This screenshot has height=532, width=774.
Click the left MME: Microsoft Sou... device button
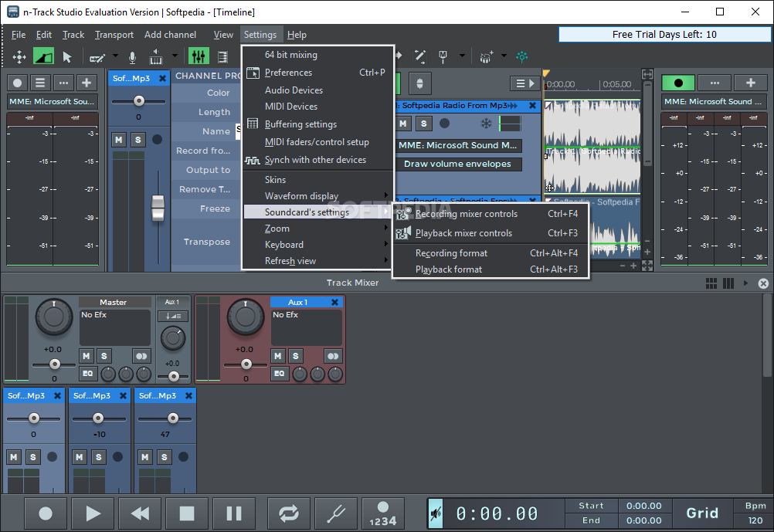[52, 102]
